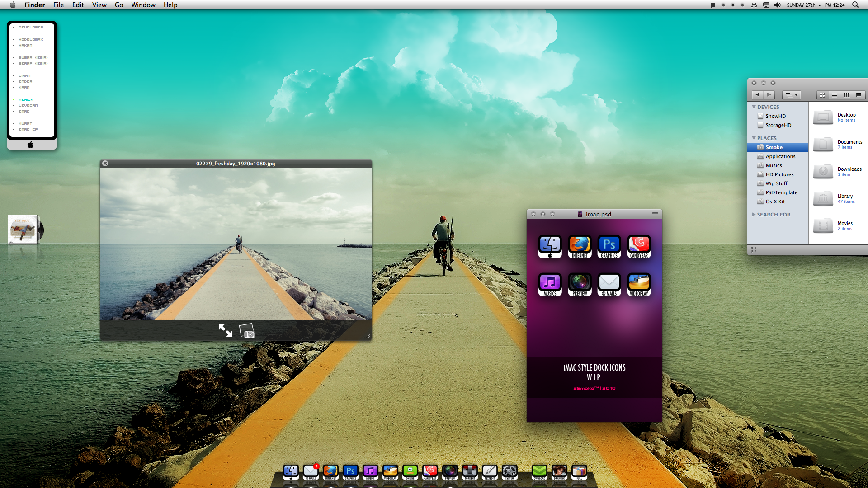868x488 pixels.
Task: Open the Window menu
Action: tap(143, 5)
